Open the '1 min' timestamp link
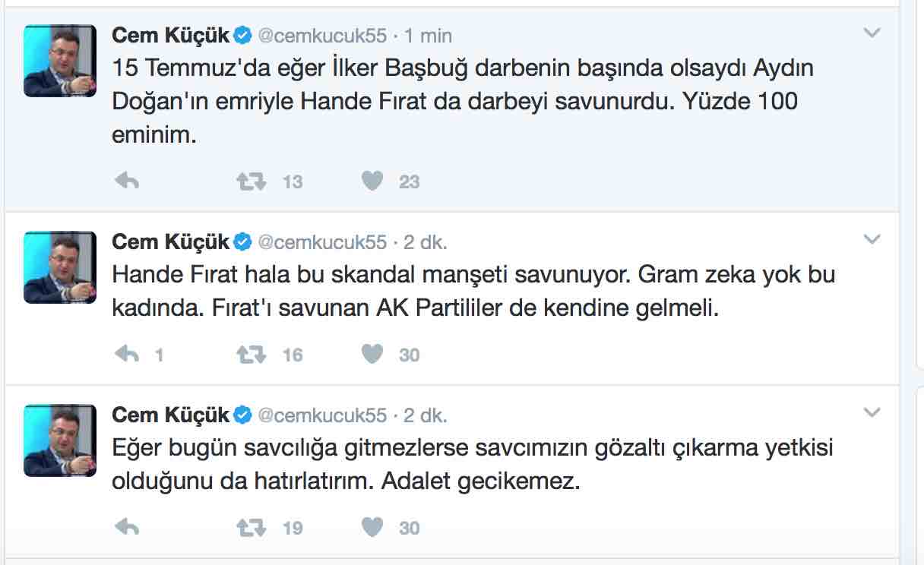The height and width of the screenshot is (565, 924). tap(429, 35)
